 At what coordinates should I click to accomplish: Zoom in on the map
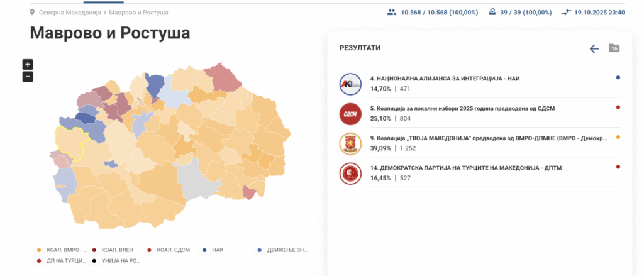click(28, 64)
